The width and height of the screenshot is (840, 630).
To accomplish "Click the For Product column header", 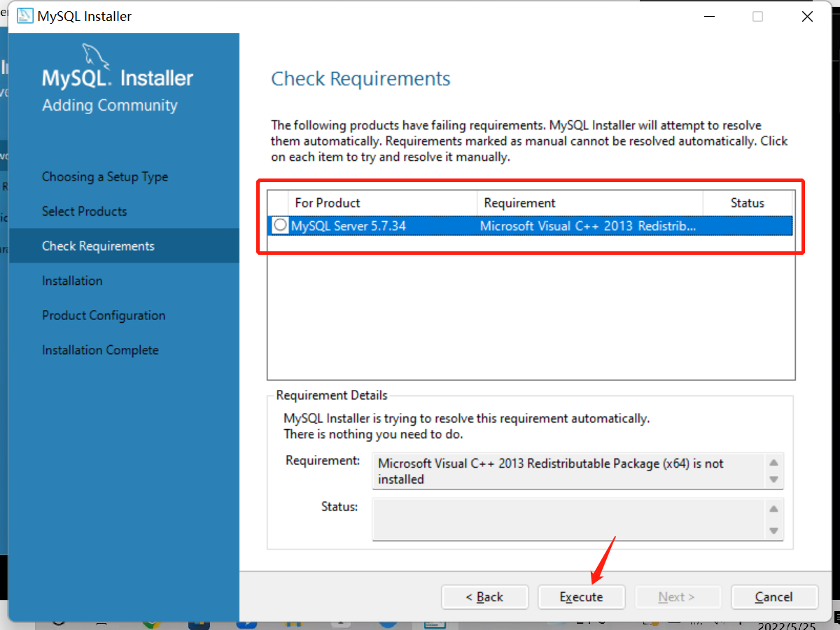I will point(382,203).
